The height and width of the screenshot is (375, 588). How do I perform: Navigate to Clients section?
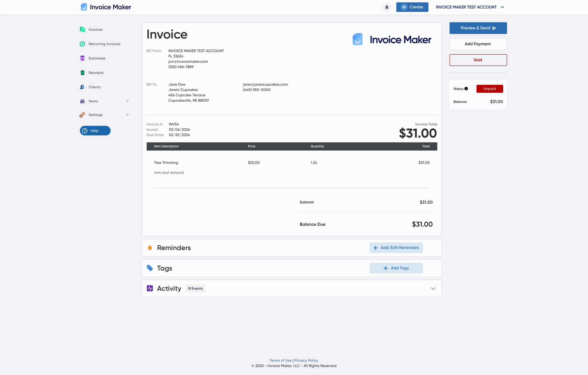click(95, 87)
